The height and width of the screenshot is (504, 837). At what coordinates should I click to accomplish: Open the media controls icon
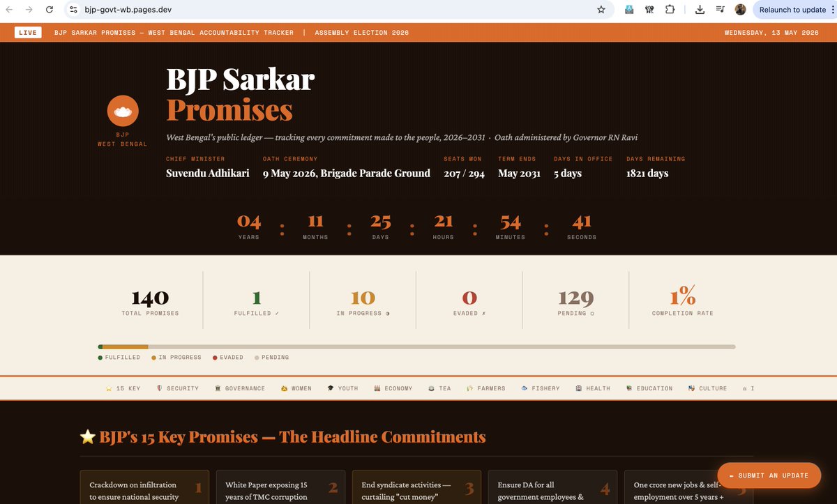[x=721, y=10]
